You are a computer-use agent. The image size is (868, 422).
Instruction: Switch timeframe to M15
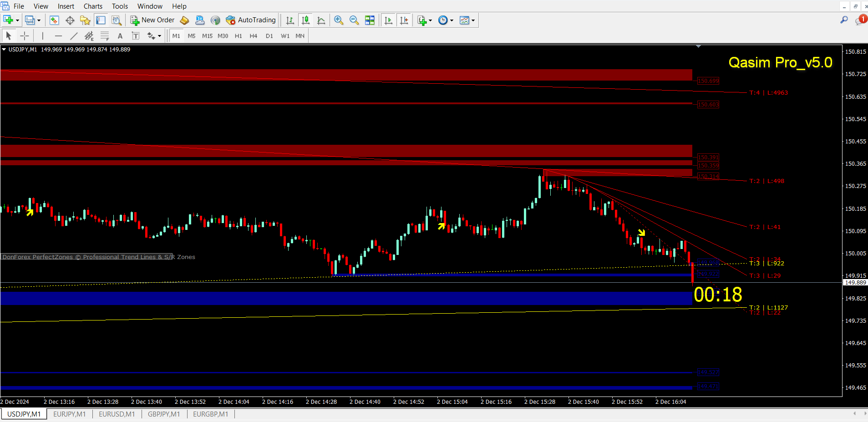pos(207,36)
